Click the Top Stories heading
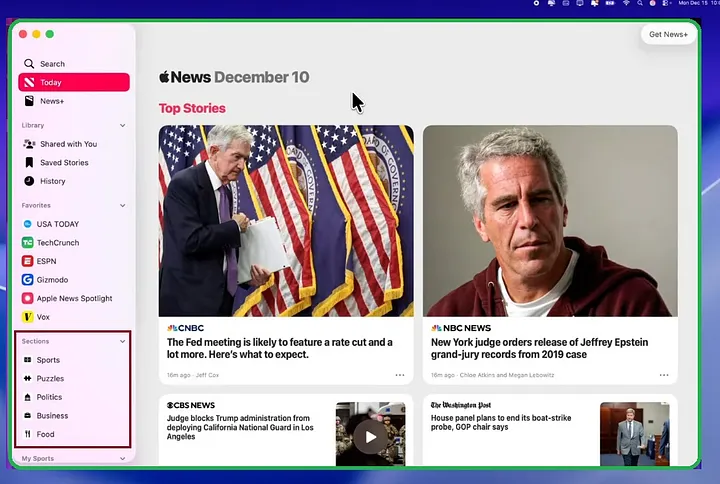This screenshot has height=484, width=720. coord(192,108)
